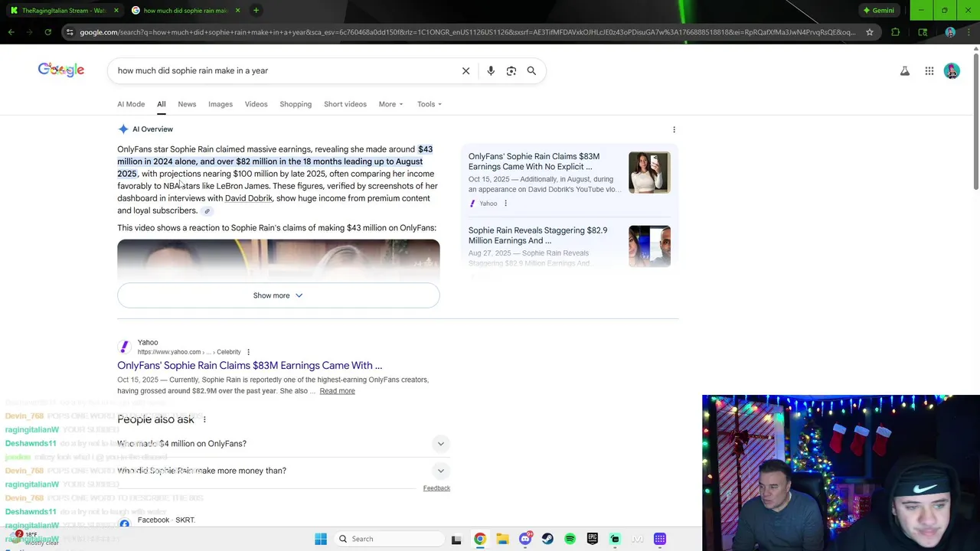The height and width of the screenshot is (551, 980).
Task: Open thumbnail of Aug 27 article card
Action: click(x=649, y=246)
